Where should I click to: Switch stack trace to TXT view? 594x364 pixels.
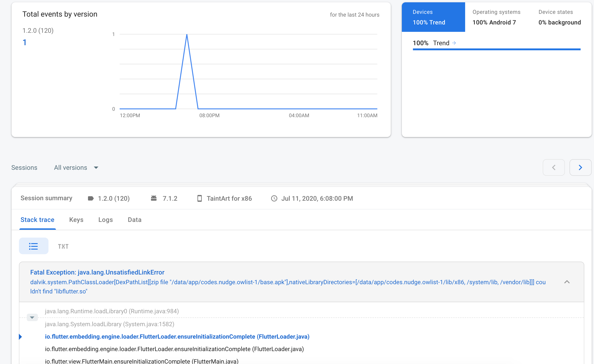pyautogui.click(x=63, y=246)
